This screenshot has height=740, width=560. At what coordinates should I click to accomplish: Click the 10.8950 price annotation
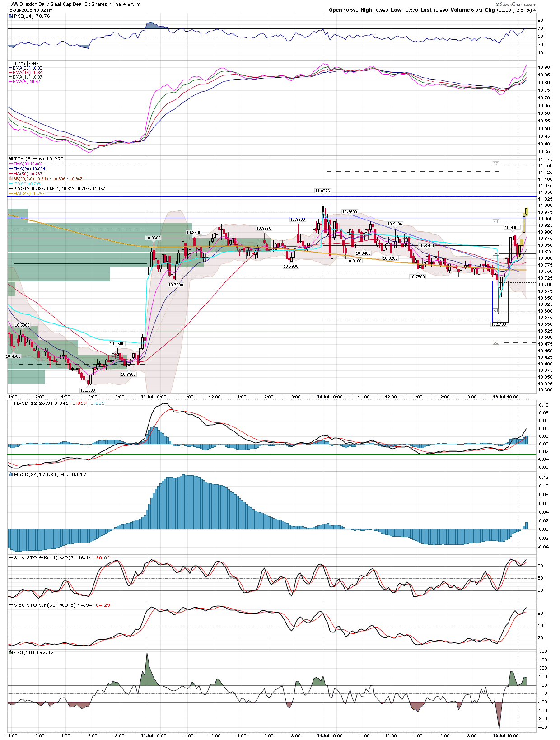(264, 229)
